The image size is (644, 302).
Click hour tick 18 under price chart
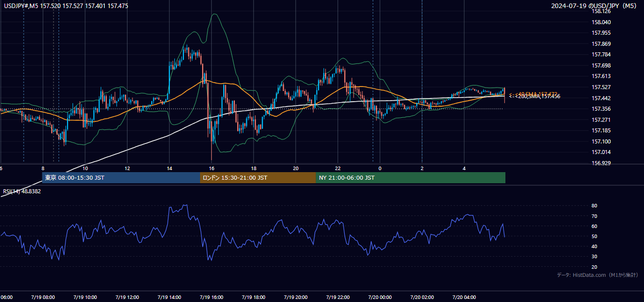253,168
